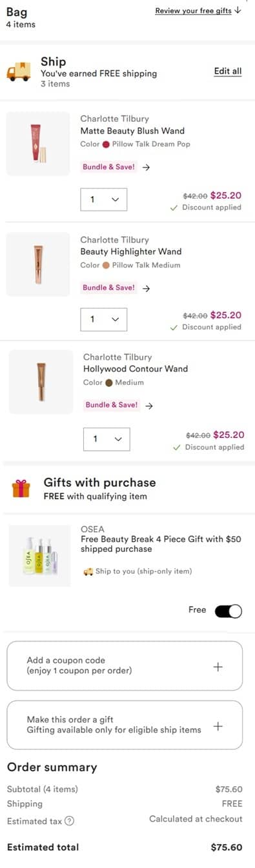This screenshot has height=868, width=255.
Task: Open quantity dropdown for Matte Beauty Blush Wand
Action: point(103,199)
